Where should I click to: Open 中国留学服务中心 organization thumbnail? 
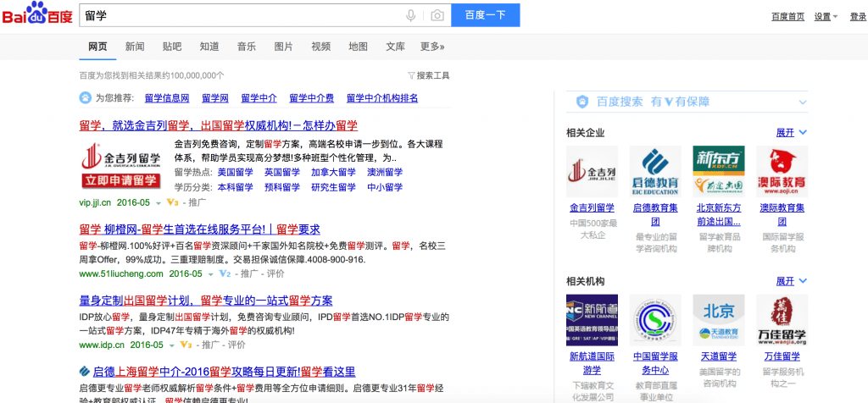pos(655,320)
